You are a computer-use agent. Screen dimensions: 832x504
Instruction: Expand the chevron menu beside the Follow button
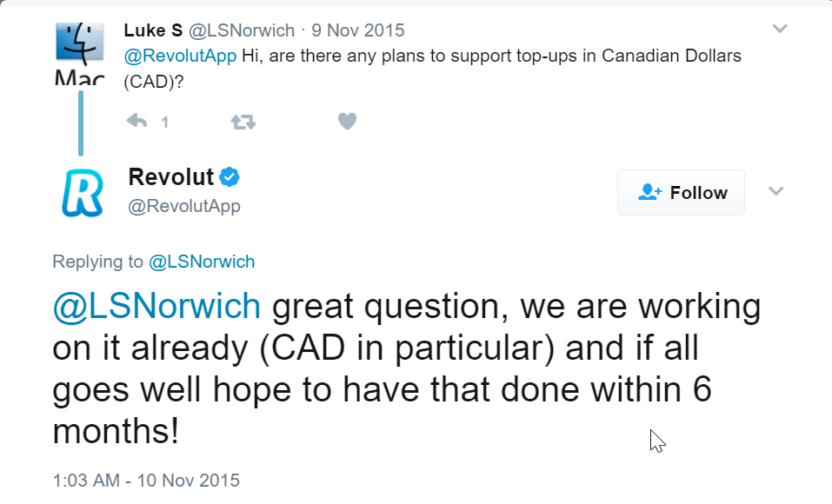pos(775,191)
